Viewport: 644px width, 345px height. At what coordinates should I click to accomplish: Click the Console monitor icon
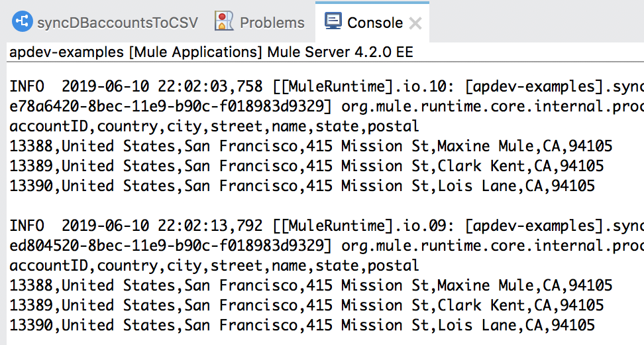(333, 21)
